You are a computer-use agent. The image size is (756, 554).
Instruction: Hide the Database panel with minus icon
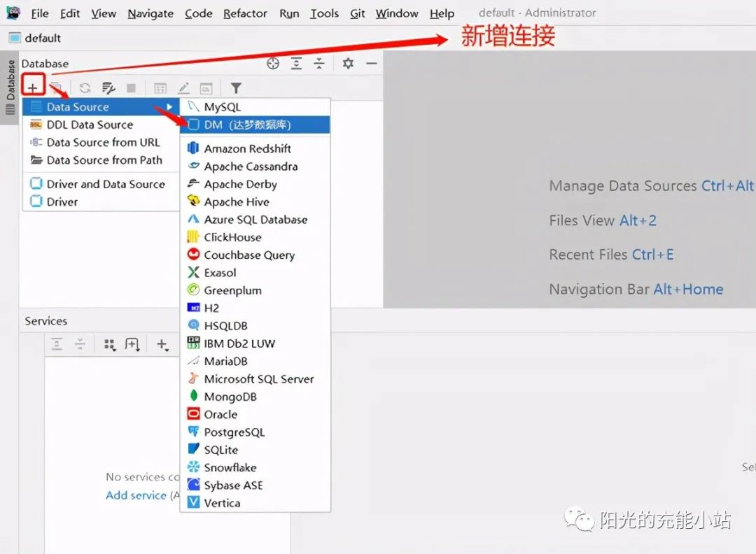371,64
